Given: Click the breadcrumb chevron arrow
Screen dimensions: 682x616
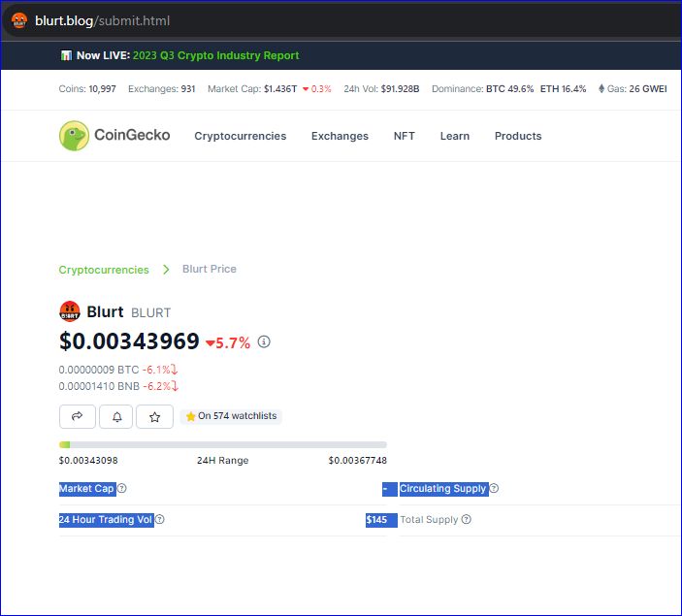Looking at the screenshot, I should tap(166, 270).
